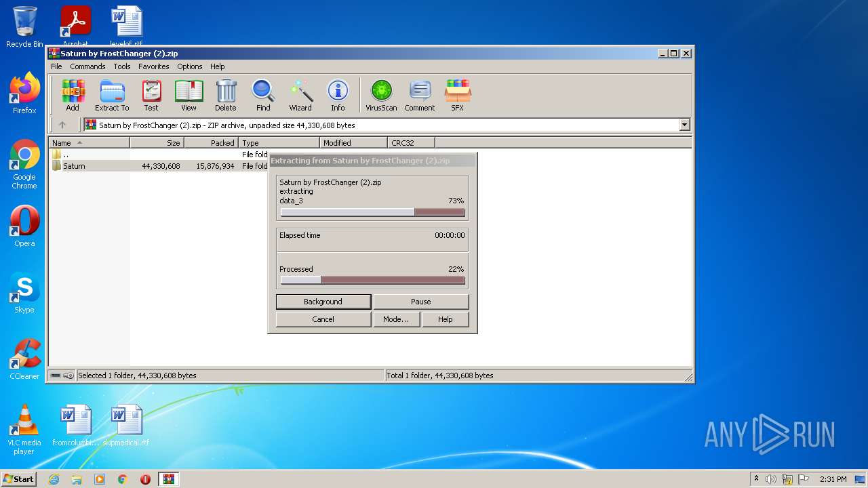The height and width of the screenshot is (488, 868).
Task: Open skipmedical.rtf desktop file
Action: point(126,426)
